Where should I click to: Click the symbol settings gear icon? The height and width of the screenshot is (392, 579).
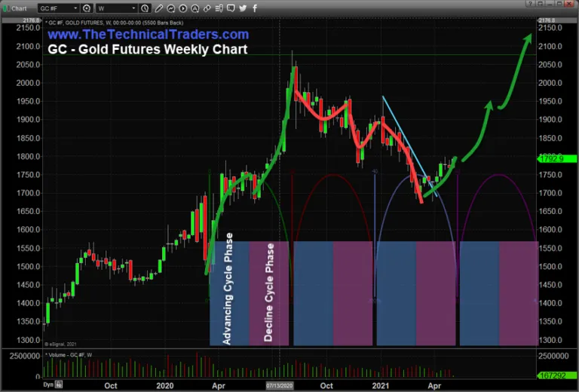(87, 8)
